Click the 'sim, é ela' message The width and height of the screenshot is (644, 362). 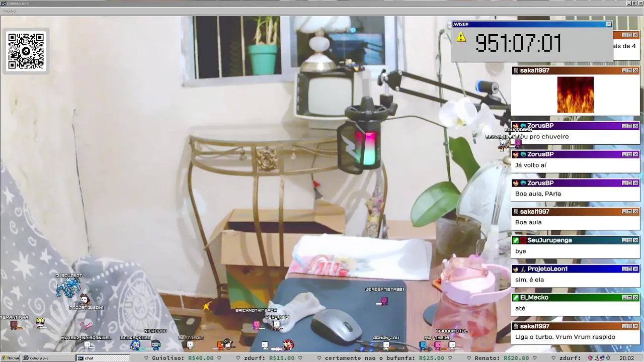(x=529, y=280)
